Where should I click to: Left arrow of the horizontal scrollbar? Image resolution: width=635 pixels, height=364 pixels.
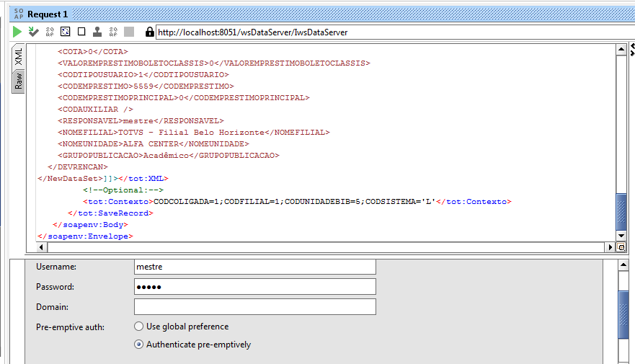41,247
